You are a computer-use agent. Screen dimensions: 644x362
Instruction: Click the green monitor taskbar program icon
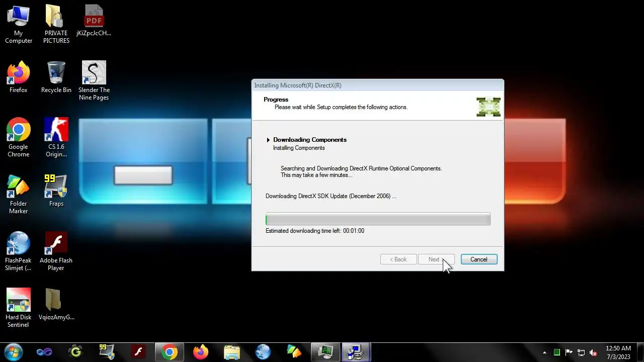pyautogui.click(x=325, y=352)
